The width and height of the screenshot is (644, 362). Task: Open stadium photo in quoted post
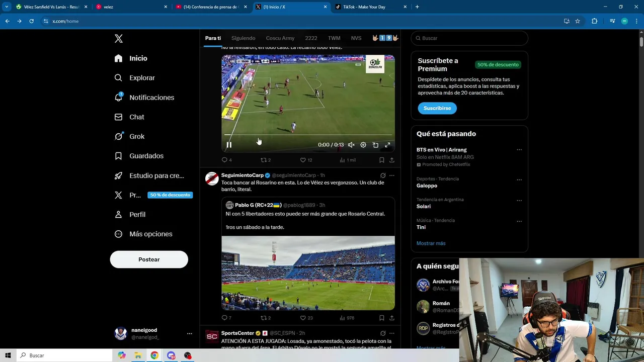click(x=308, y=273)
